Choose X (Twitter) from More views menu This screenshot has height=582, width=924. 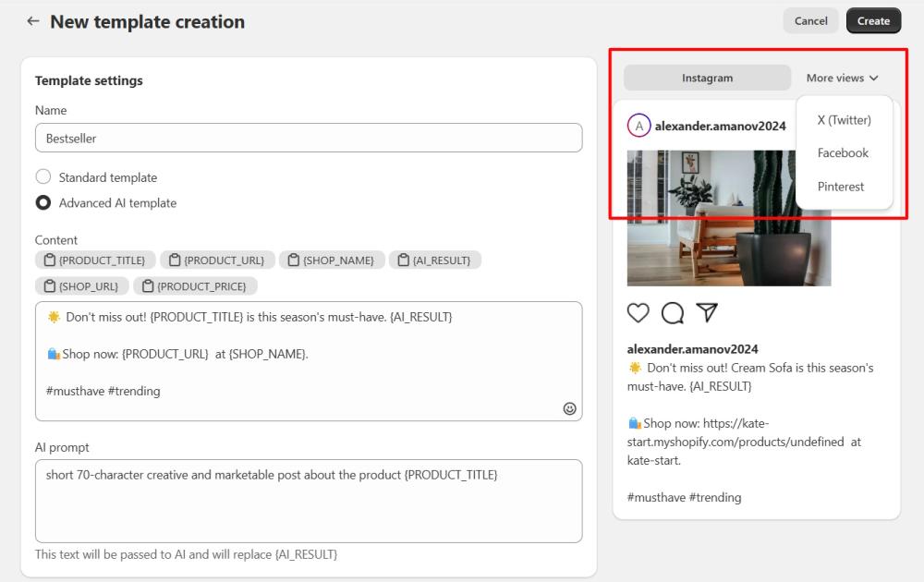[844, 120]
